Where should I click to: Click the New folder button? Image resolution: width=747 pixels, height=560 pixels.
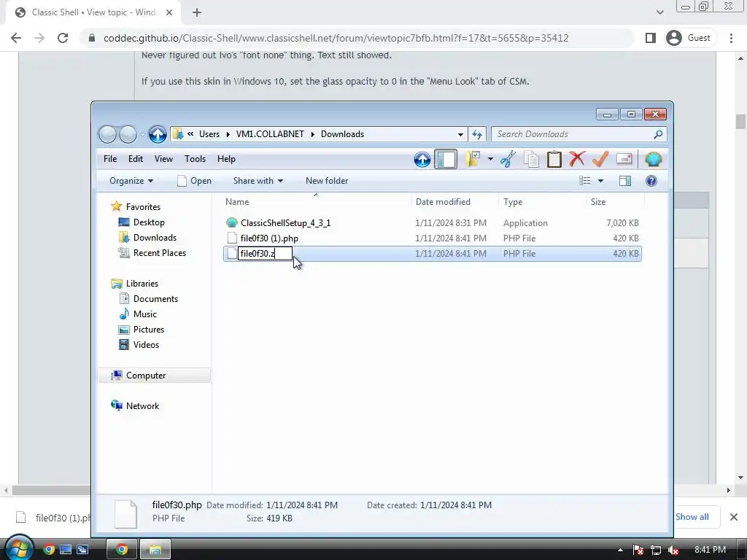[327, 181]
